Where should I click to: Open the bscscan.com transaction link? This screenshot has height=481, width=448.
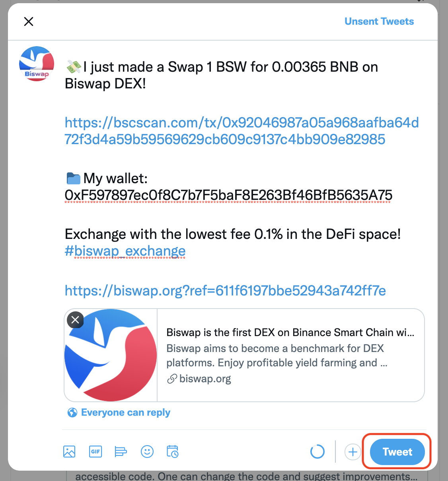(242, 131)
